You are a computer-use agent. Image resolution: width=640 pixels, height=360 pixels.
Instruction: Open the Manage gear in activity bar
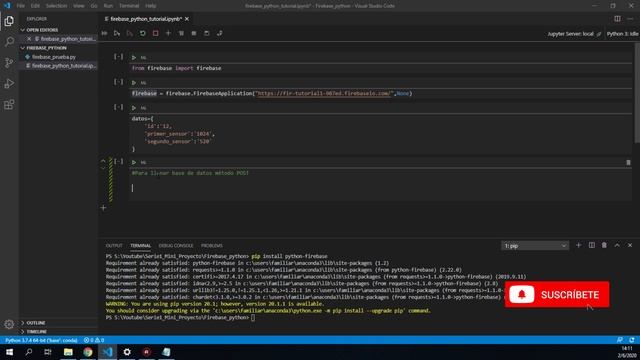pos(9,324)
